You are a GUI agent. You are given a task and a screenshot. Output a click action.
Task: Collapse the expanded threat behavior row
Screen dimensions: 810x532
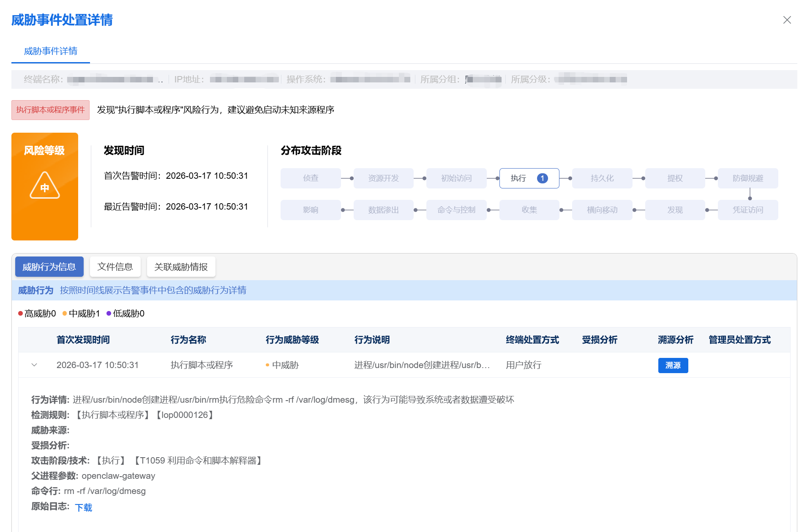[x=34, y=365]
